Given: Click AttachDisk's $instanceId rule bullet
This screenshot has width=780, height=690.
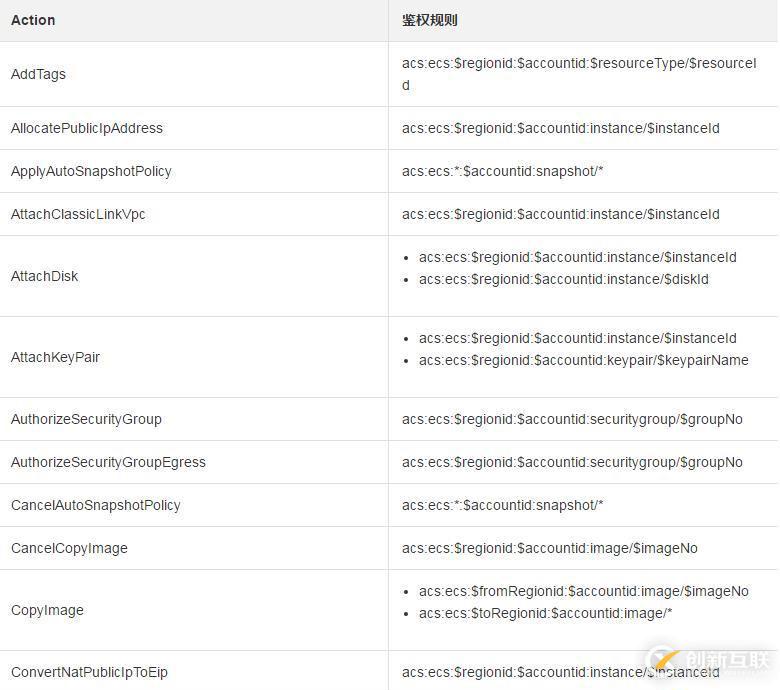Looking at the screenshot, I should coord(578,257).
